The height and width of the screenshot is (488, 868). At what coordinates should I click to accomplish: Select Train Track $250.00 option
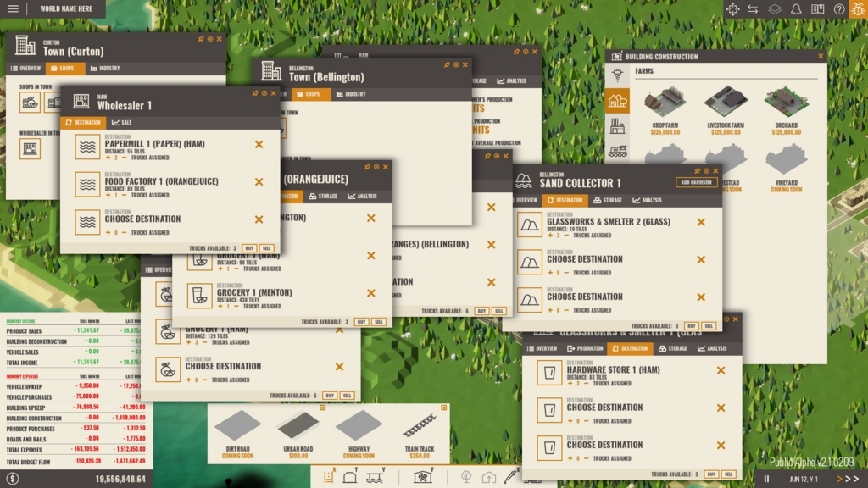click(x=419, y=435)
